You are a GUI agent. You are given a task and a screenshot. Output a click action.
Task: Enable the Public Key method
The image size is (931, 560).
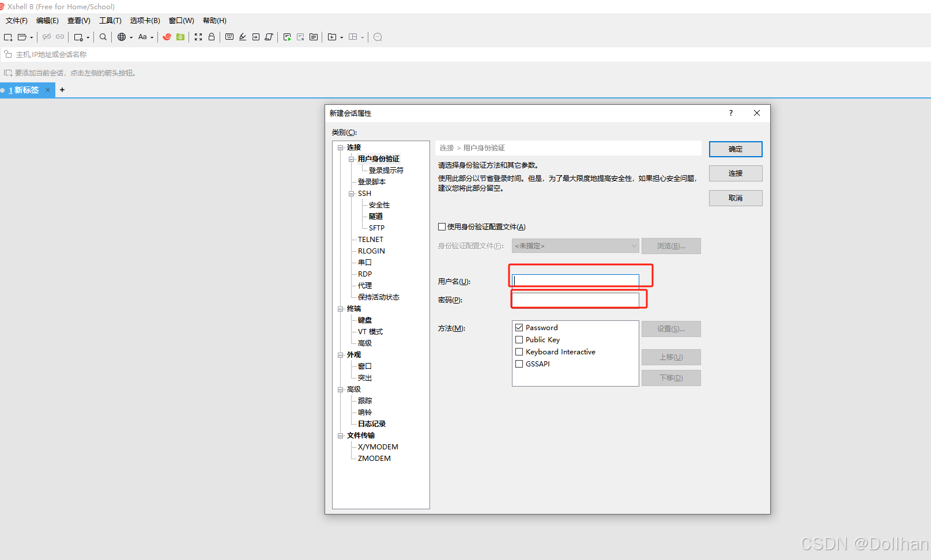point(519,339)
